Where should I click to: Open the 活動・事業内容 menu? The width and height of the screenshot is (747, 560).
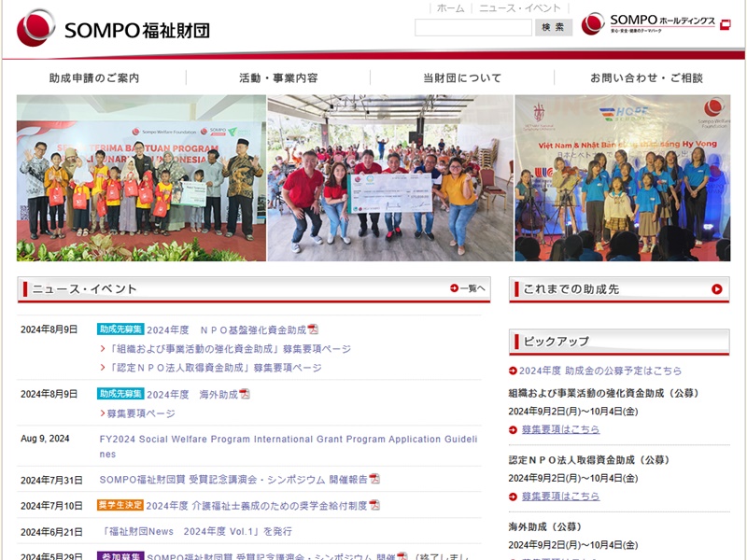(x=278, y=77)
